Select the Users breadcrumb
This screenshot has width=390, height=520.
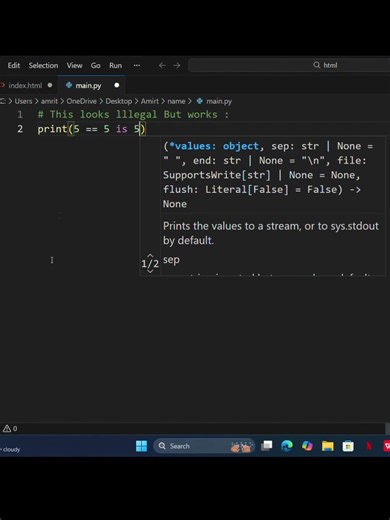[x=23, y=101]
